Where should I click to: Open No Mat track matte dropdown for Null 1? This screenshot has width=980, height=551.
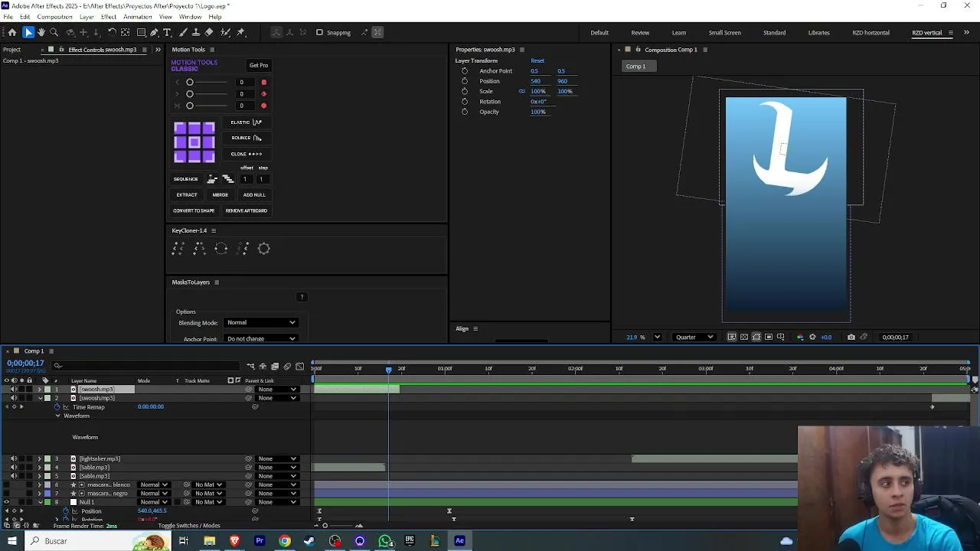click(x=208, y=502)
